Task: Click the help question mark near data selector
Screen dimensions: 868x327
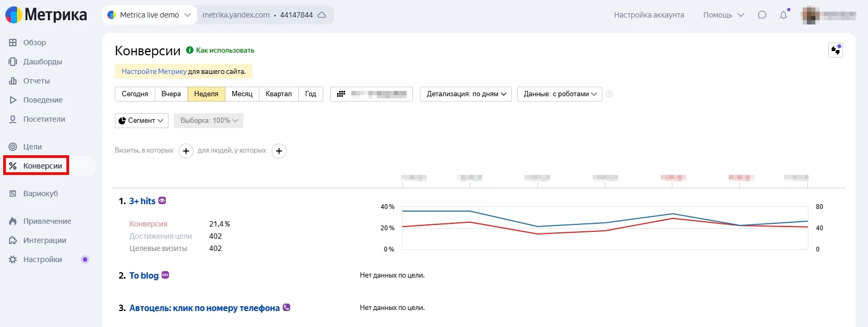Action: point(609,94)
